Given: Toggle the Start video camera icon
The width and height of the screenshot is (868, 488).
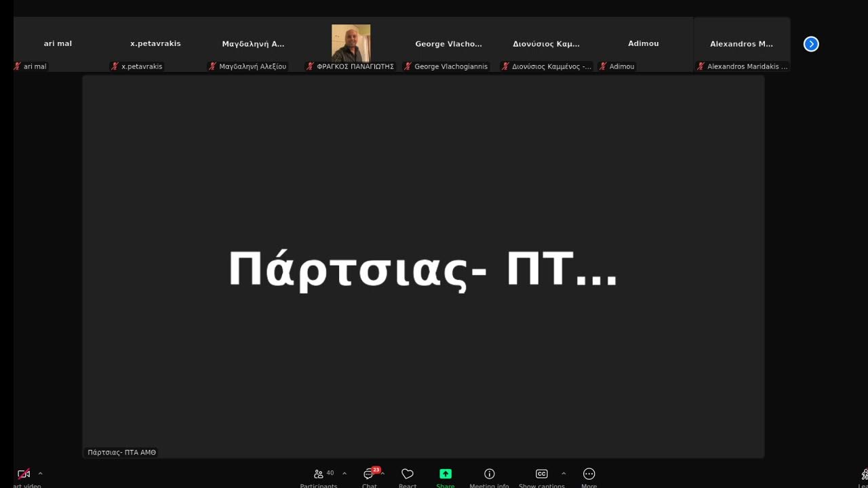Looking at the screenshot, I should pyautogui.click(x=24, y=474).
